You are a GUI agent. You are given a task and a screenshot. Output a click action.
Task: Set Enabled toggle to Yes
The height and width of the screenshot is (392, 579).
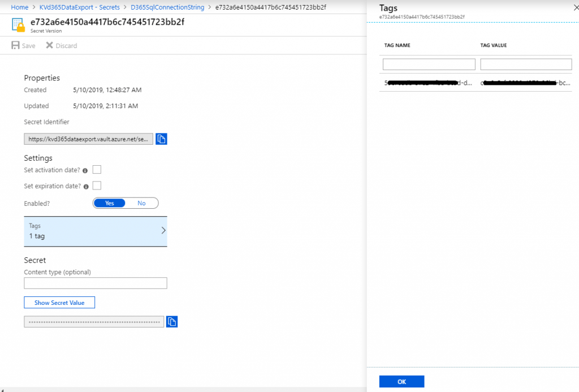[x=110, y=203]
